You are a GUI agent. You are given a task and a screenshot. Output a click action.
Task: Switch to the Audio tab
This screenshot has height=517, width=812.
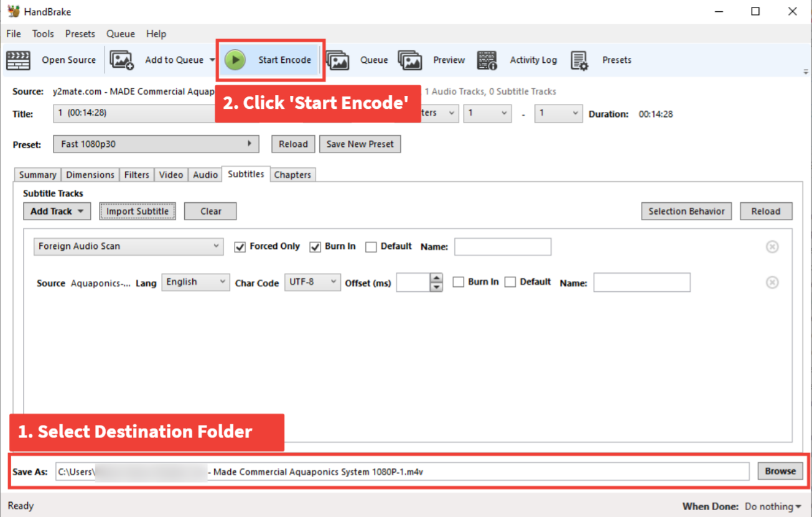(x=205, y=175)
